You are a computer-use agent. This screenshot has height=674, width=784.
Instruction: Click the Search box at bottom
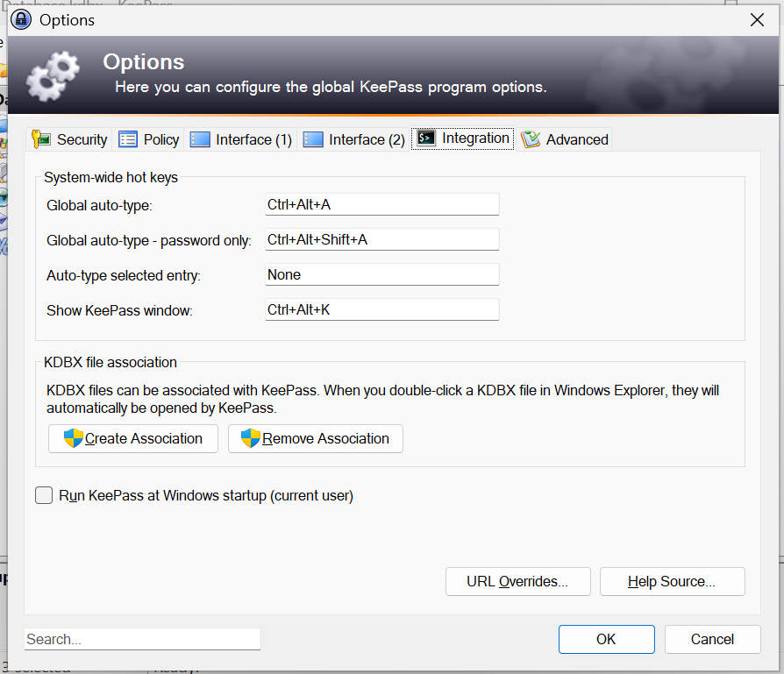pos(142,639)
